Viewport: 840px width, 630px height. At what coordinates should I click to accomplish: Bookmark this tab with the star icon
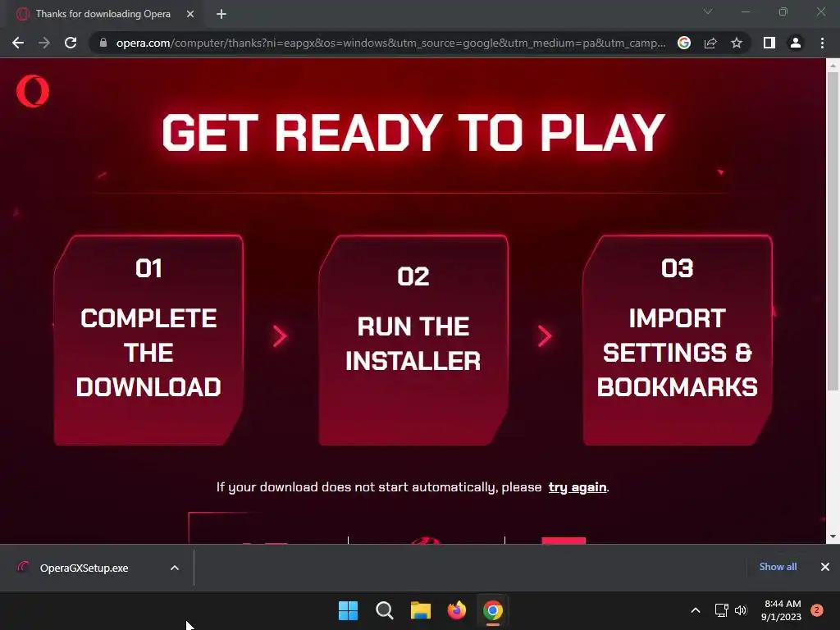click(737, 43)
